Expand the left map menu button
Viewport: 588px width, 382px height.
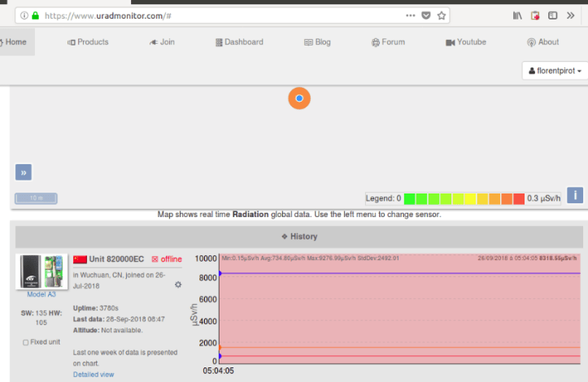pyautogui.click(x=24, y=172)
